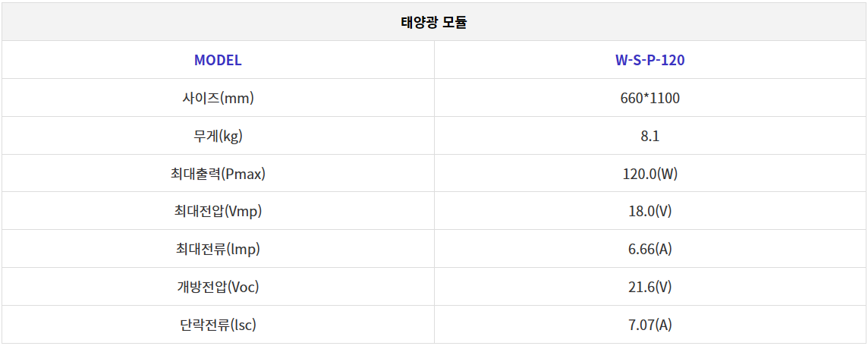Click the (mm) unit in size label
Image resolution: width=868 pixels, height=346 pixels.
pos(237,99)
